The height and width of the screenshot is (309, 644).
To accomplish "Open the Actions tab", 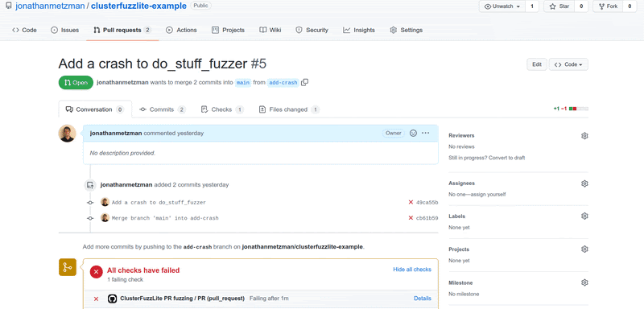I will (181, 30).
